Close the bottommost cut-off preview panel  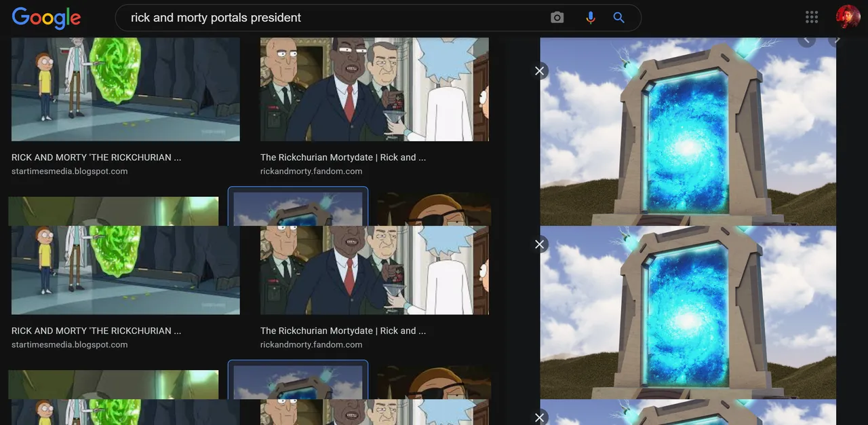[x=540, y=417]
